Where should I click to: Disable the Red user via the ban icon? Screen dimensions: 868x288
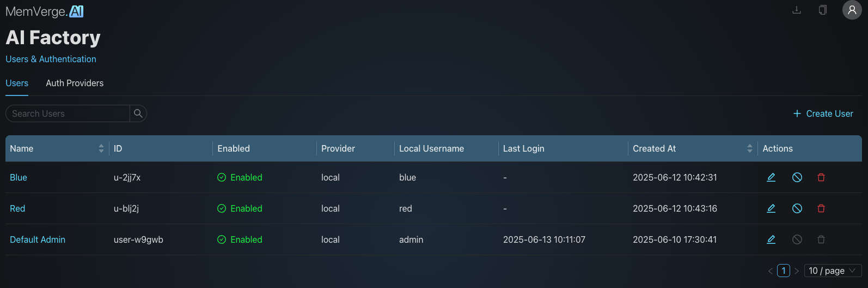(797, 208)
